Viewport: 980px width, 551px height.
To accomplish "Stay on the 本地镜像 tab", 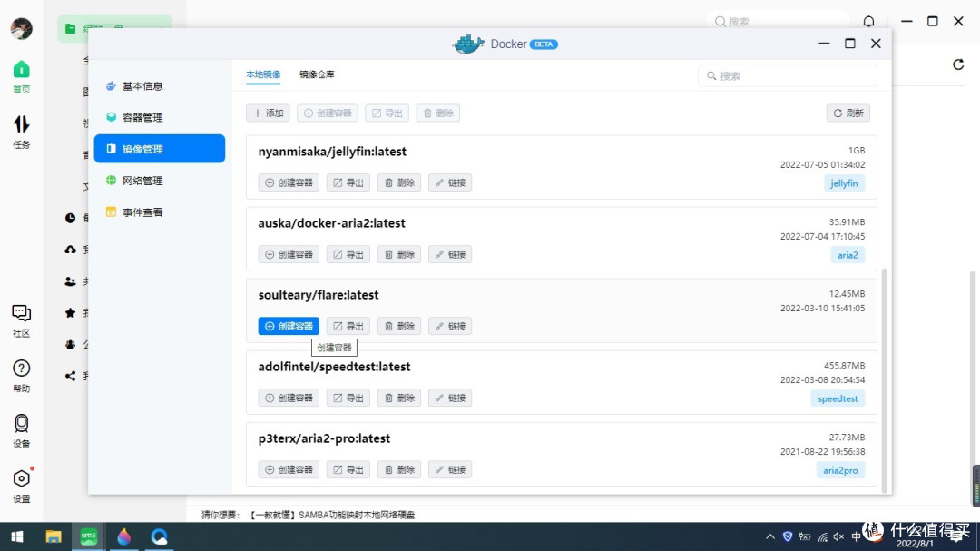I will tap(263, 74).
